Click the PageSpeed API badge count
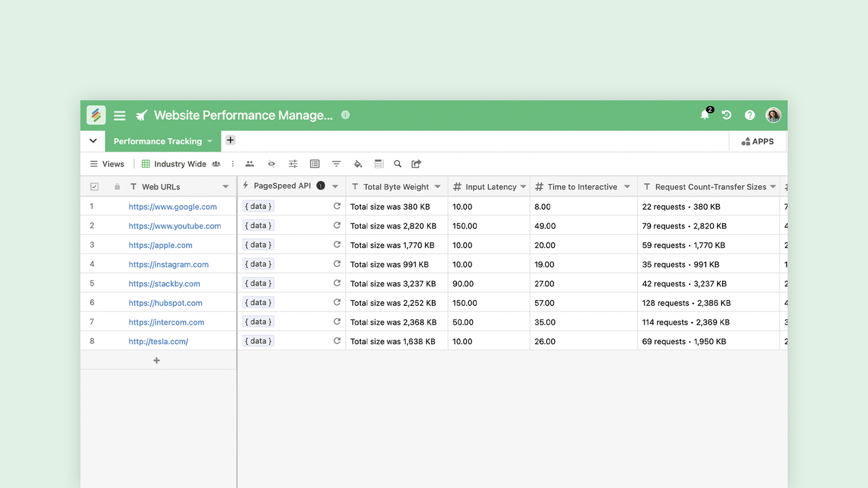 pyautogui.click(x=320, y=186)
